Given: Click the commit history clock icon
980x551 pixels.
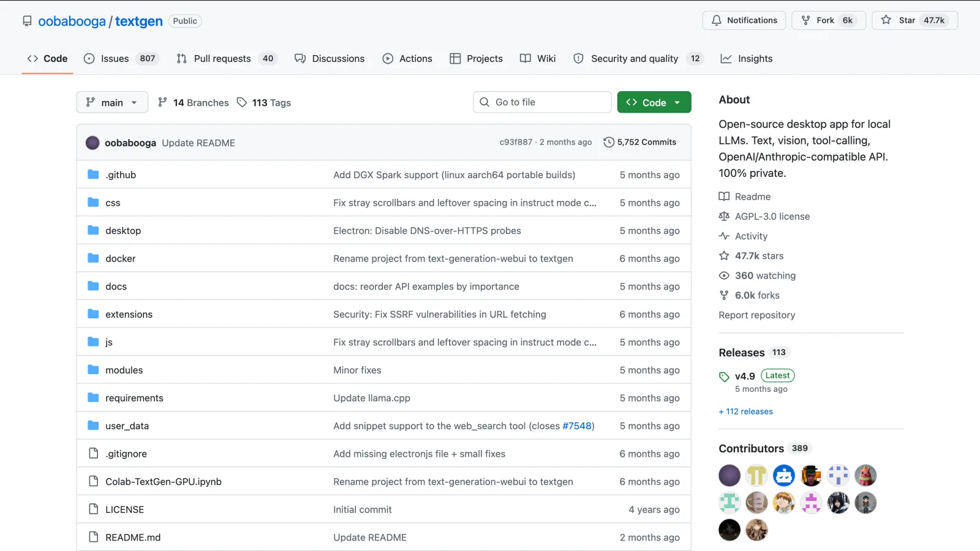Looking at the screenshot, I should pos(609,142).
